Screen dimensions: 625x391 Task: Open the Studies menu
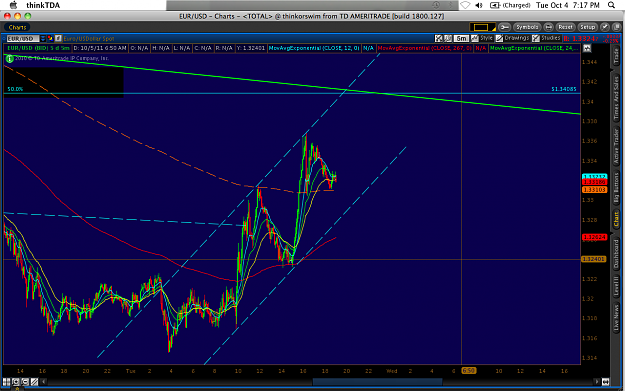[x=546, y=38]
